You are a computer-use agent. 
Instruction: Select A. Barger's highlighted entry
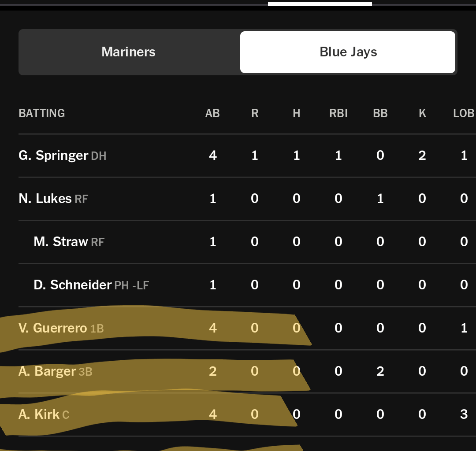click(x=46, y=371)
